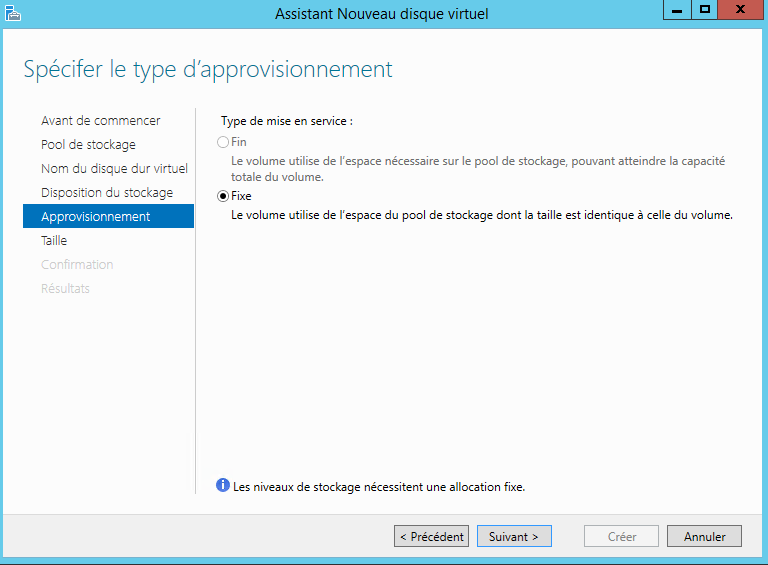Click the title 'Assistant Nouveau disque virtuel'
Screen dimensions: 768x565
pyautogui.click(x=382, y=14)
